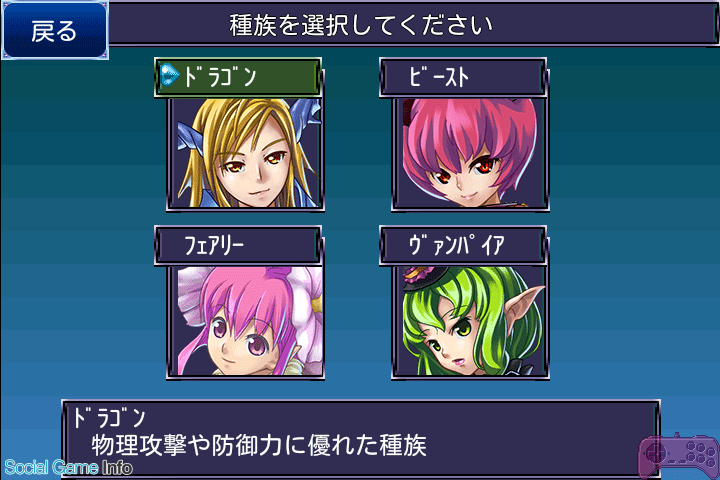This screenshot has height=480, width=720.
Task: Click the beast character's red eyes
Action: (464, 171)
